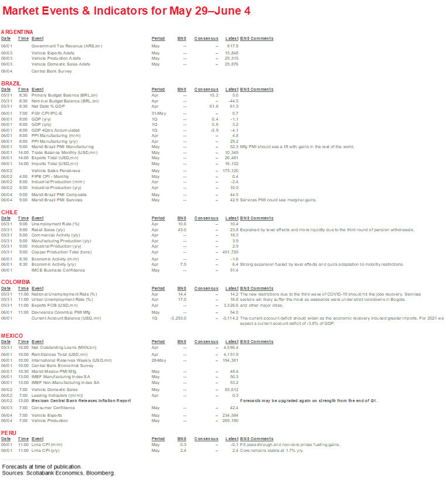Click Primary Budget Balance (BRL bn) event
This screenshot has height=487, width=448.
pyautogui.click(x=64, y=94)
